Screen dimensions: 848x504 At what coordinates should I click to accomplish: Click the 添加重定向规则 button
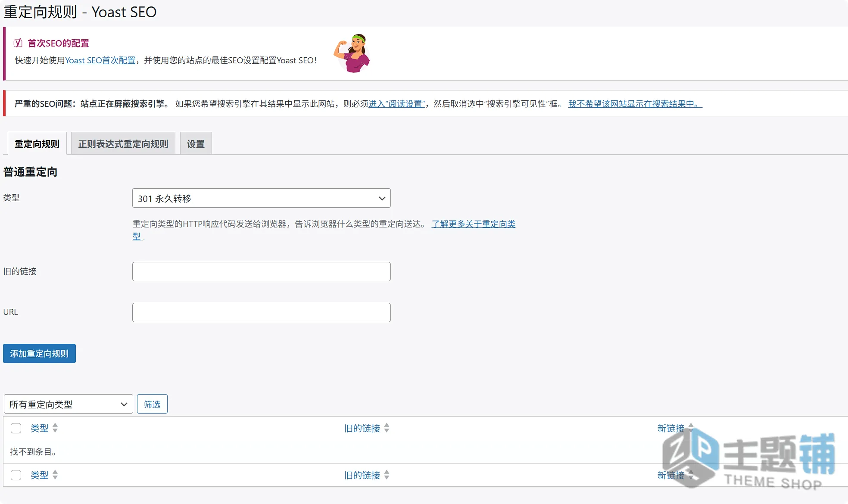pos(39,353)
